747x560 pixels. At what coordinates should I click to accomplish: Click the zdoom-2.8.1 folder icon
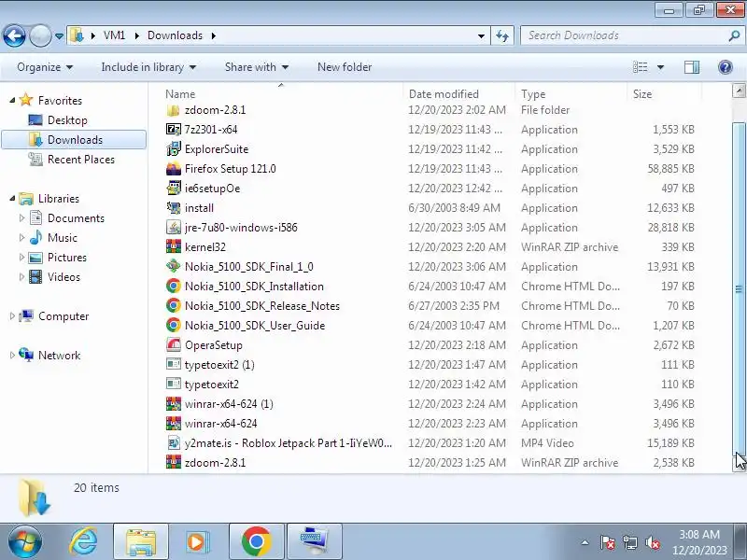pyautogui.click(x=174, y=110)
